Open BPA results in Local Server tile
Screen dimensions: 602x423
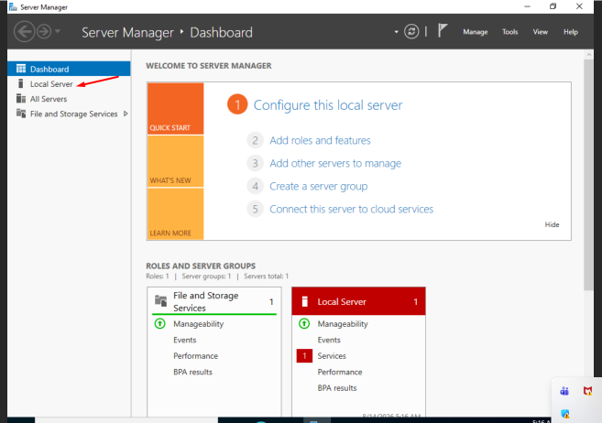(337, 388)
